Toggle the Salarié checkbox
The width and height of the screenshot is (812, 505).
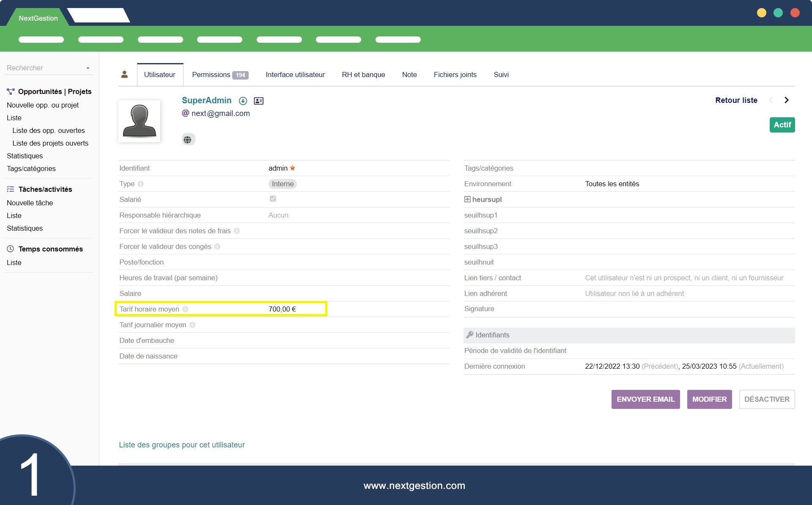point(273,199)
